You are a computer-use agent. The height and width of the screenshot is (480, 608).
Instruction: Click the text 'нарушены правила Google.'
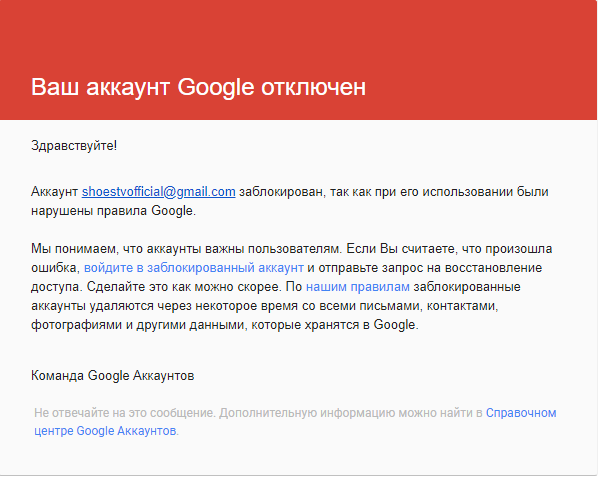coord(113,211)
